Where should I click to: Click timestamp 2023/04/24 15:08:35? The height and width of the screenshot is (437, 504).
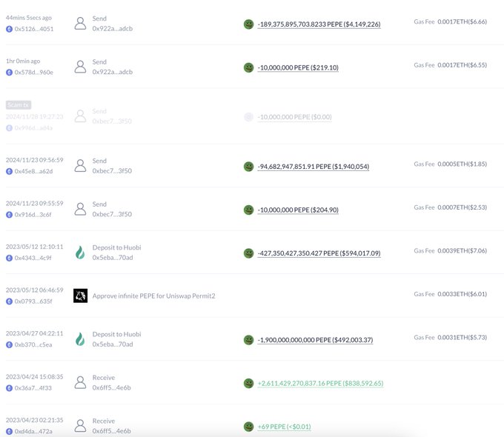point(34,376)
